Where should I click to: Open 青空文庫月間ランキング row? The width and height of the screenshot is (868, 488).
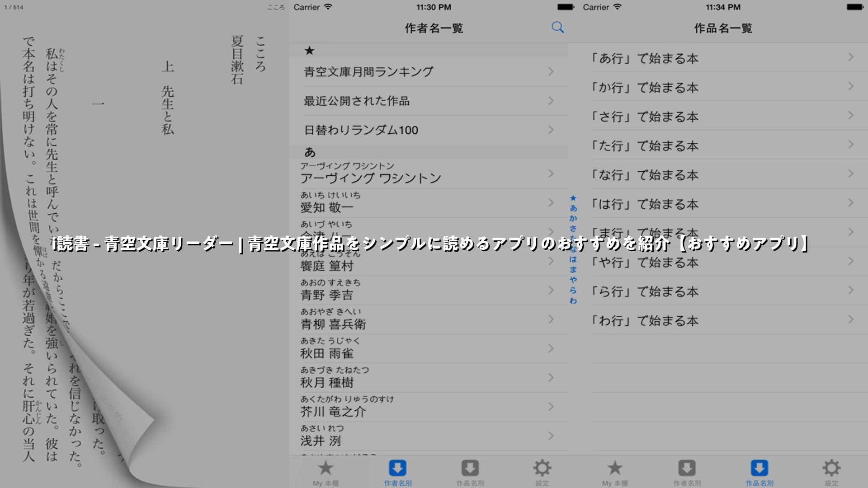click(429, 71)
